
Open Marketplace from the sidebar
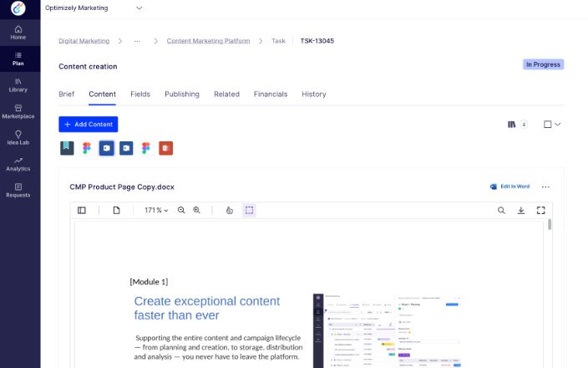pyautogui.click(x=18, y=111)
